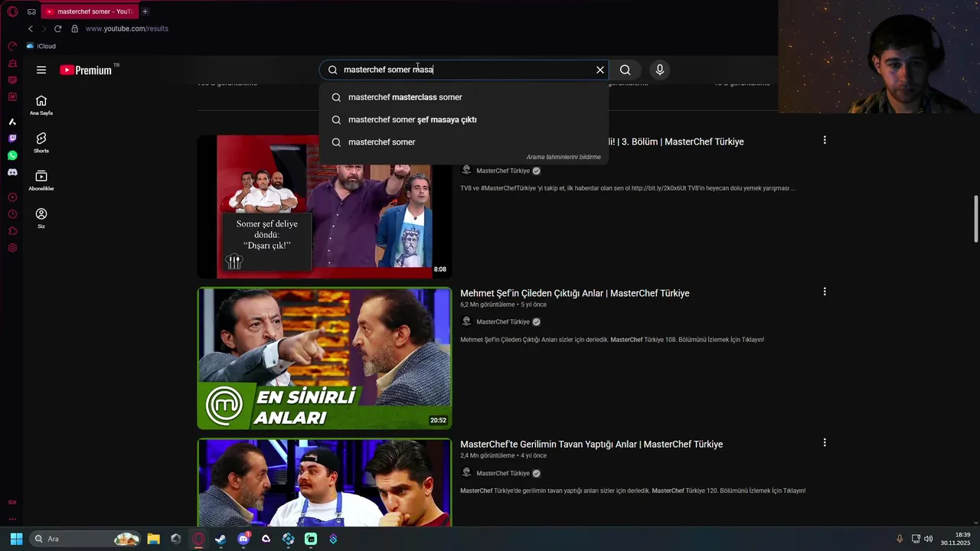
Task: Open Twitch in Opera sidebar
Action: point(12,139)
